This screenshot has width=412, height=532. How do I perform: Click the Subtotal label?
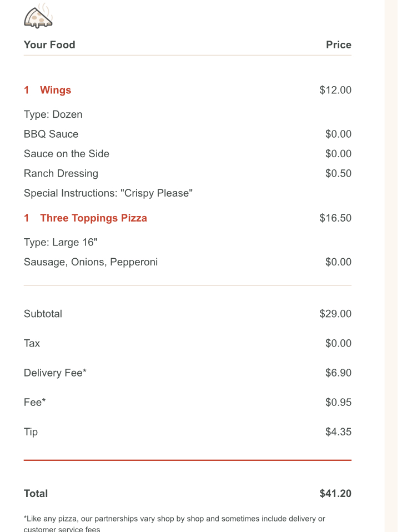[x=43, y=314]
